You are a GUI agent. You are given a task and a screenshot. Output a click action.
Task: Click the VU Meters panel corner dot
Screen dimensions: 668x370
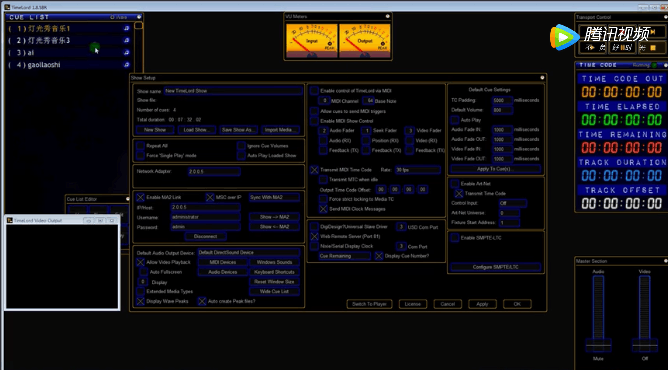pyautogui.click(x=387, y=16)
